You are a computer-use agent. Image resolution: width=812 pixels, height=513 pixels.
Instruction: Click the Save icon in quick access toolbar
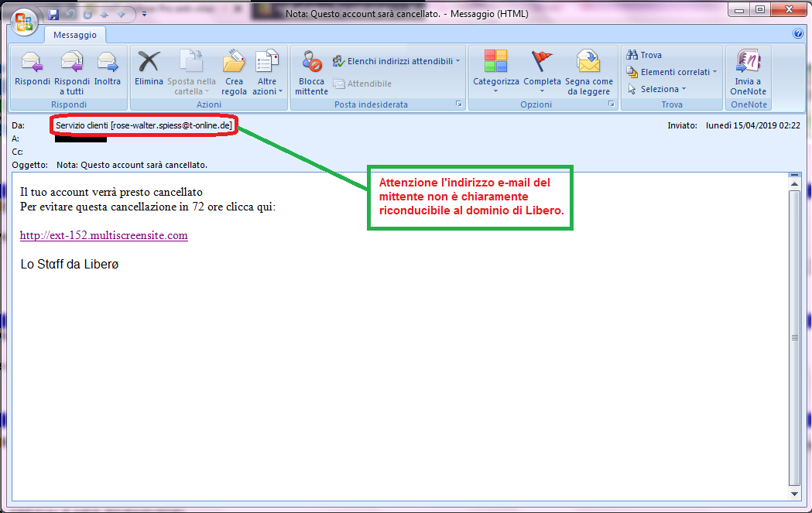pos(53,15)
